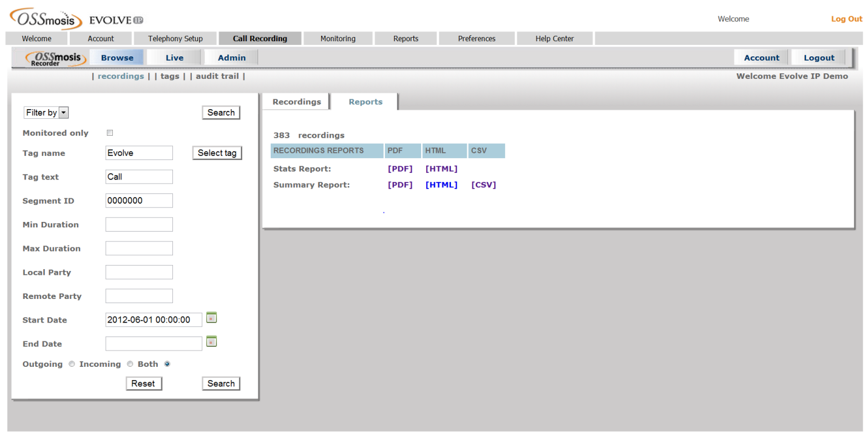This screenshot has width=868, height=442.
Task: Click the OSSmosis Recorder logo
Action: pos(55,58)
